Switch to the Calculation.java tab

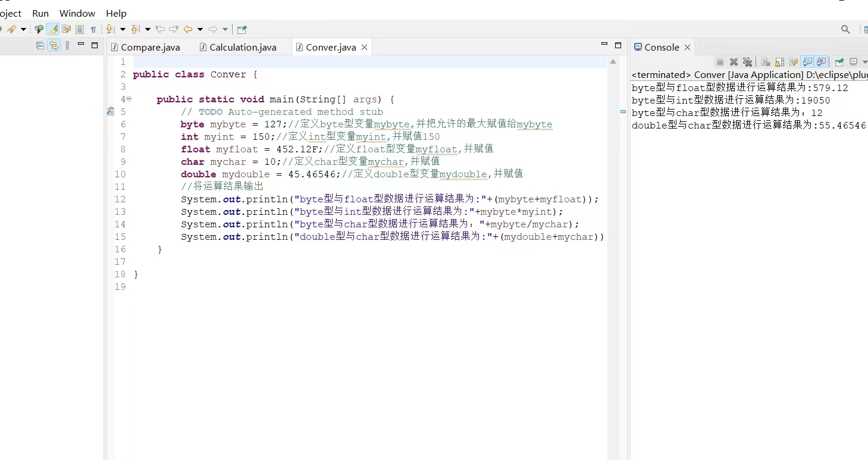coord(238,48)
